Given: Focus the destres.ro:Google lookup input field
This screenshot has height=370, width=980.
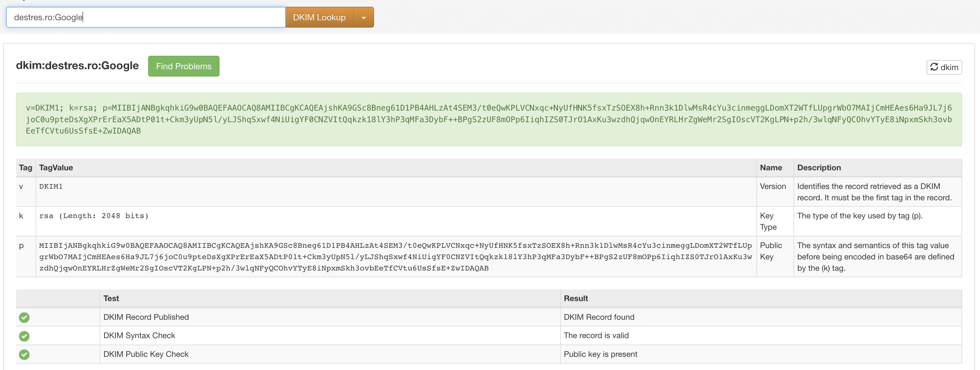Looking at the screenshot, I should 146,17.
